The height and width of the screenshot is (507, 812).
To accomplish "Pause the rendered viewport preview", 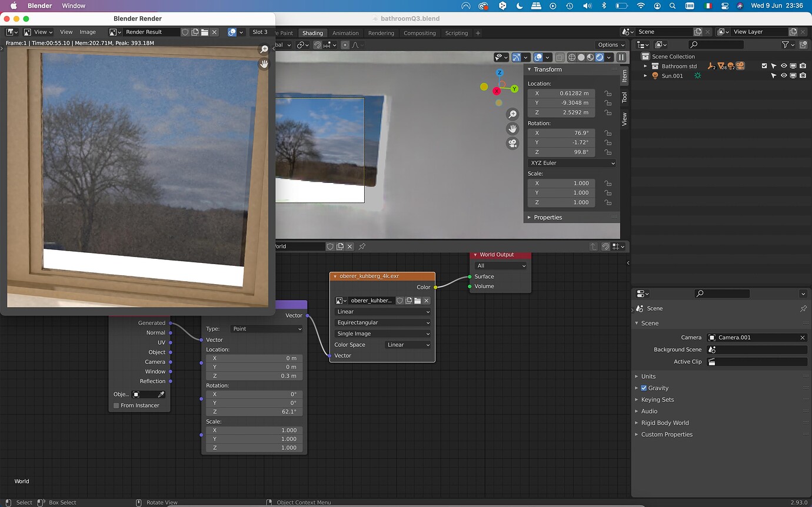I will (621, 57).
